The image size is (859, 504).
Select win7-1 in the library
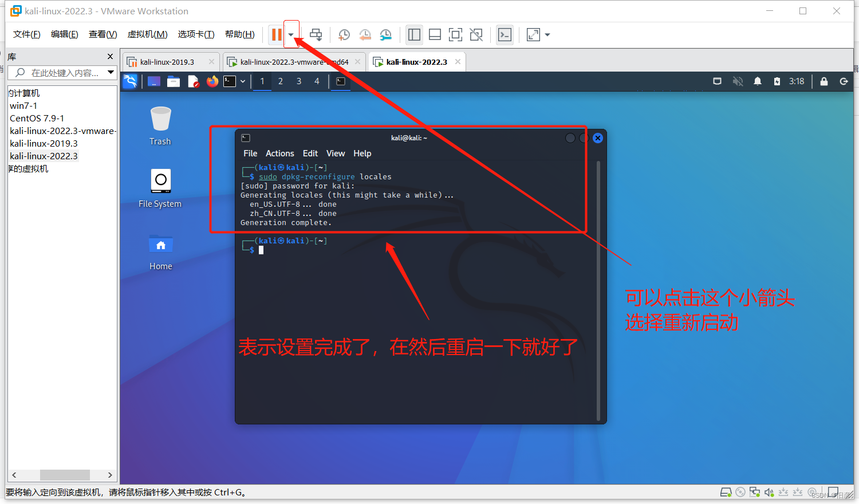(23, 106)
